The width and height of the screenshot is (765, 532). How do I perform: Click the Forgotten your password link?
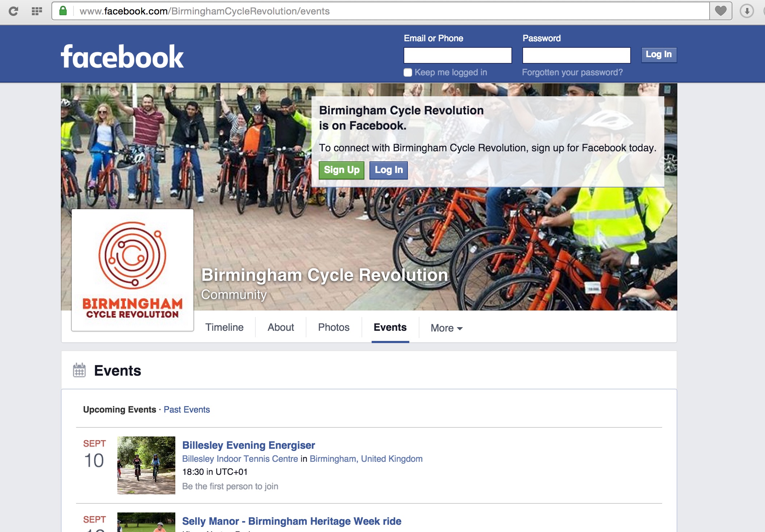(572, 72)
